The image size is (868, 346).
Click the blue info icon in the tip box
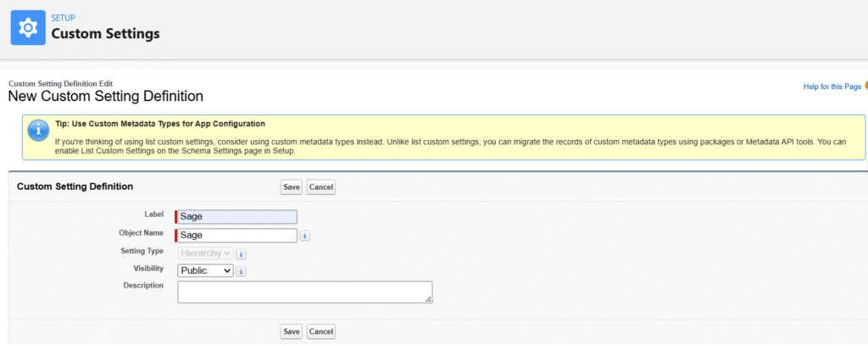37,131
